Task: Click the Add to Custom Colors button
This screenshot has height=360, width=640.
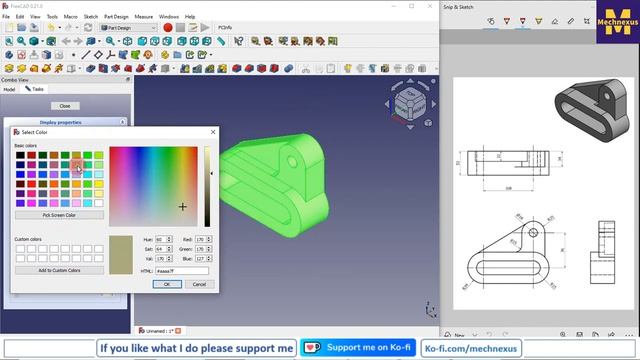Action: pos(59,270)
